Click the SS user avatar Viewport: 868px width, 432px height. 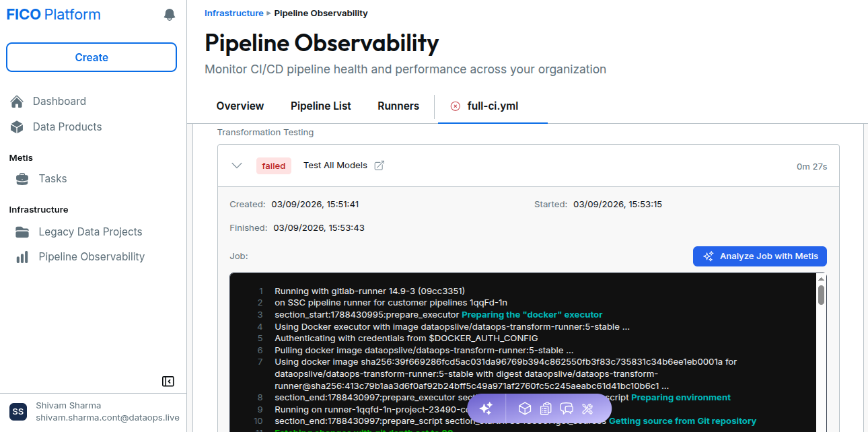coord(18,411)
